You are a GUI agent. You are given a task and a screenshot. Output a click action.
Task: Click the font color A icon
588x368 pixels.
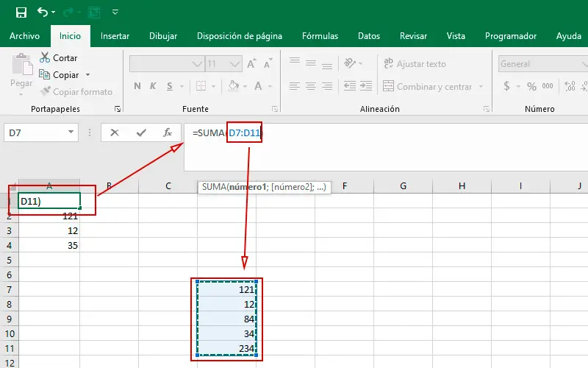(258, 86)
